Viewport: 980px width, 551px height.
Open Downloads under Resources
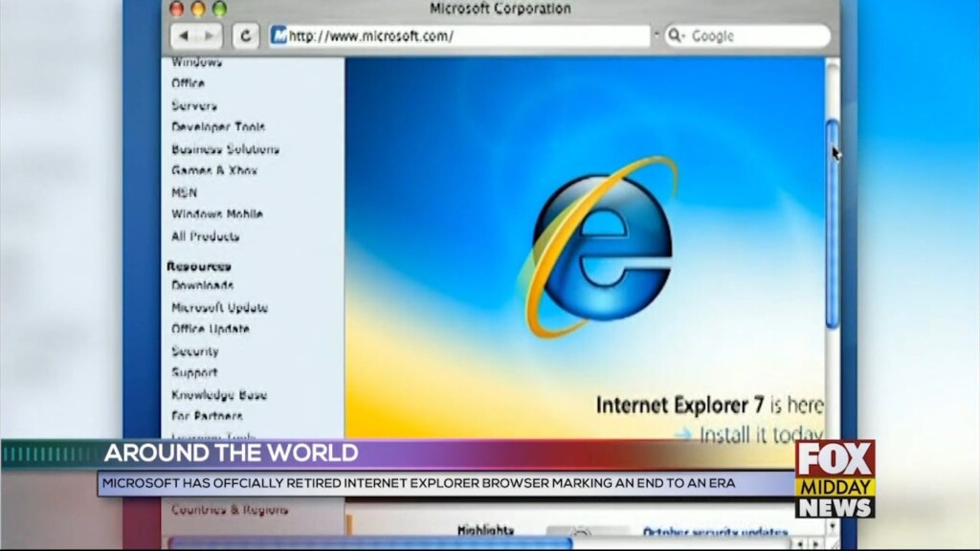202,285
